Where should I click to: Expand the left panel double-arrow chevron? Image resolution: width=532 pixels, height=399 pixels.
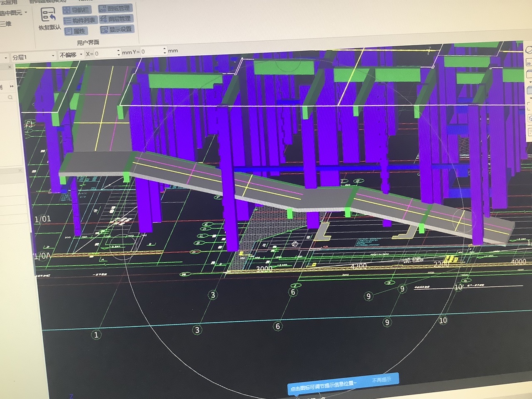click(11, 86)
